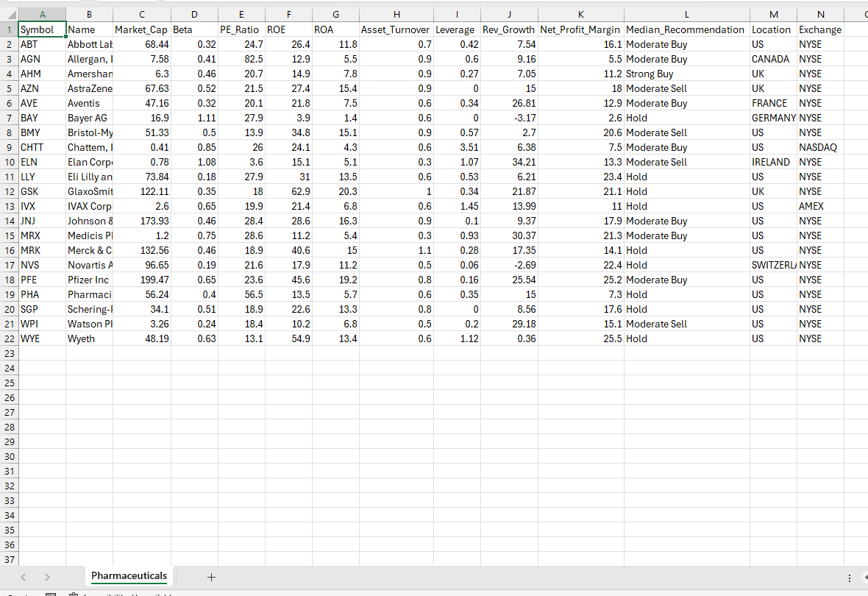Viewport: 868px width, 596px height.
Task: Select the Bayer AG name cell
Action: pyautogui.click(x=89, y=118)
